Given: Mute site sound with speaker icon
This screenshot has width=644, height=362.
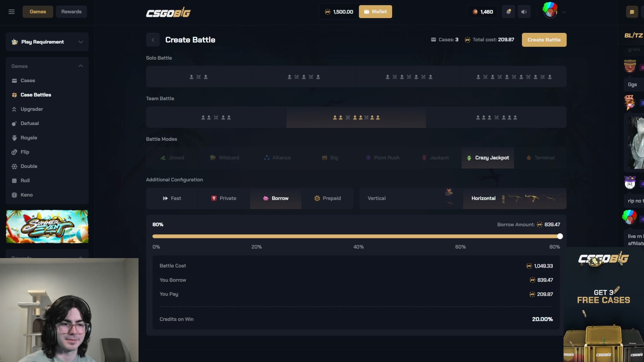Looking at the screenshot, I should 524,12.
